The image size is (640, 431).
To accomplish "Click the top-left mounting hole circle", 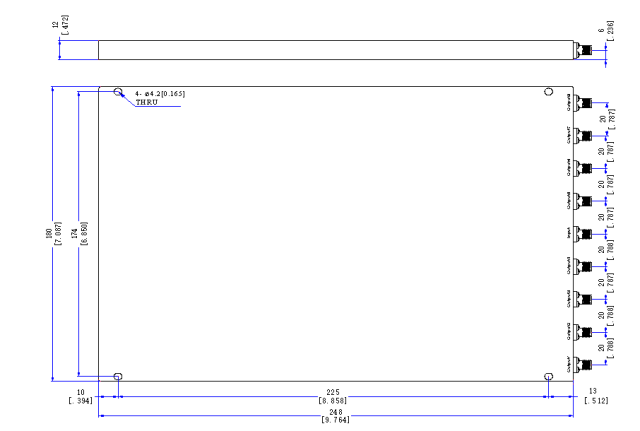I will tap(118, 91).
